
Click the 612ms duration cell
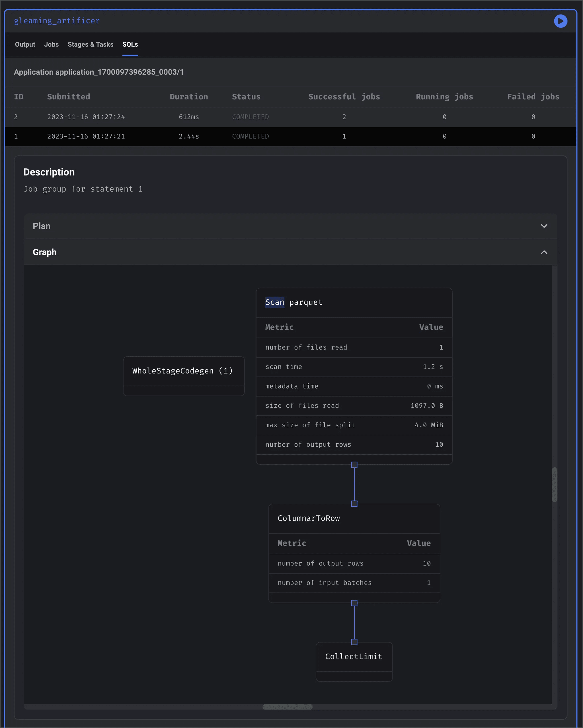pyautogui.click(x=189, y=117)
